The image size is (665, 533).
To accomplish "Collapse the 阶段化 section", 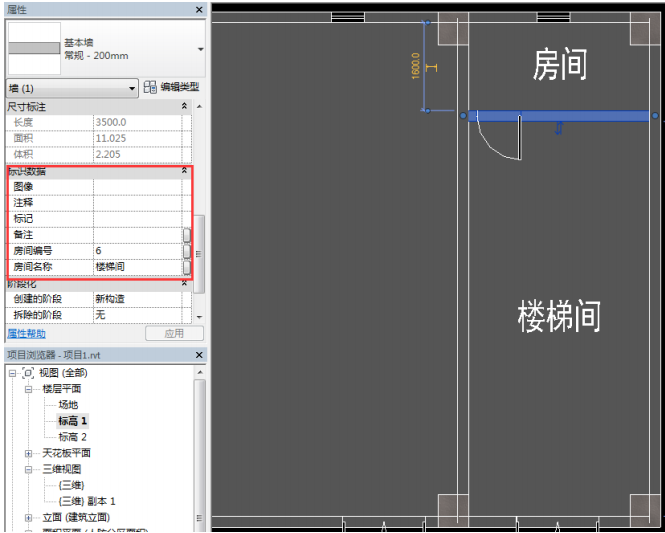I will point(184,283).
